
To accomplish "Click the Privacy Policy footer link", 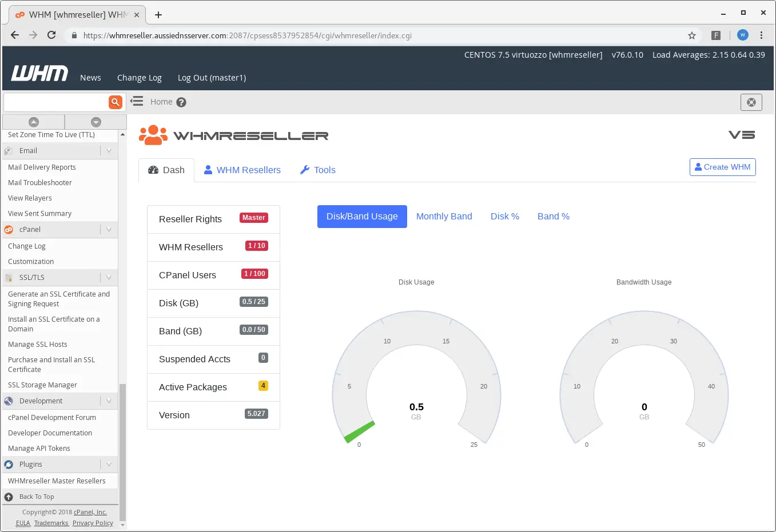I will [x=93, y=523].
